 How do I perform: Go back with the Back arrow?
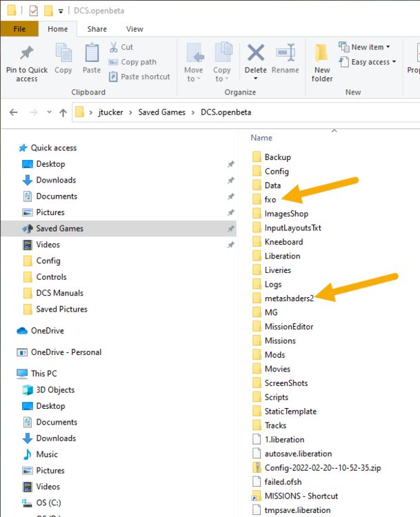(x=14, y=112)
